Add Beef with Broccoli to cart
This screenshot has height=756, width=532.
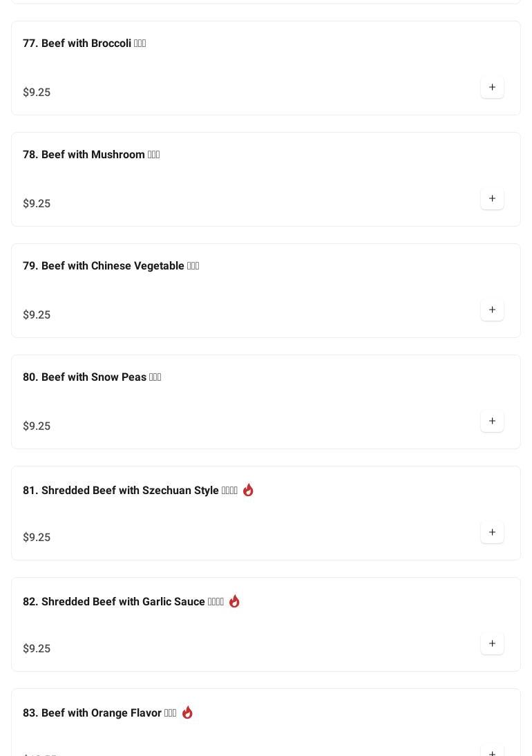pos(492,88)
